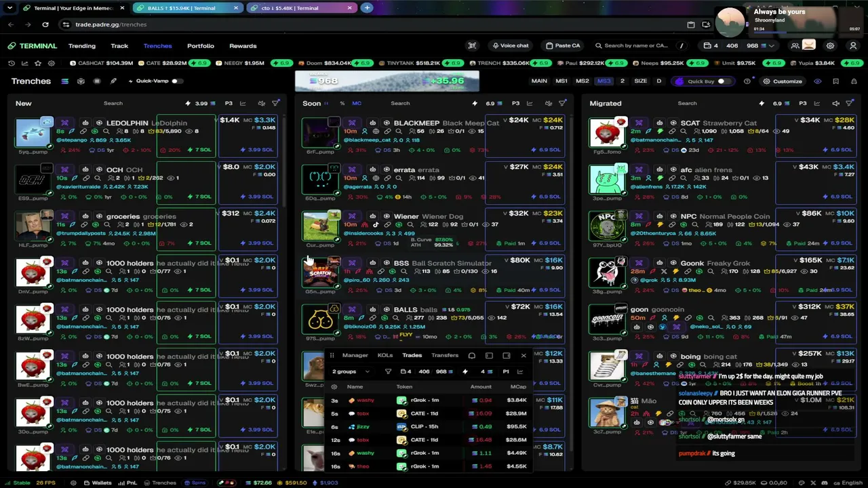Image resolution: width=868 pixels, height=488 pixels.
Task: Click the Paste CA button
Action: point(563,45)
